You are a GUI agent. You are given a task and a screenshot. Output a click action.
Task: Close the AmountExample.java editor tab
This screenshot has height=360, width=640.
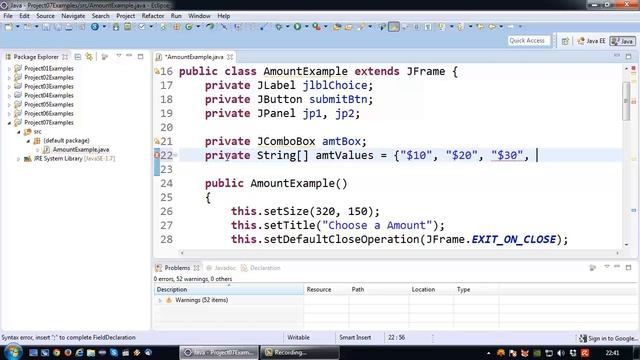click(230, 57)
